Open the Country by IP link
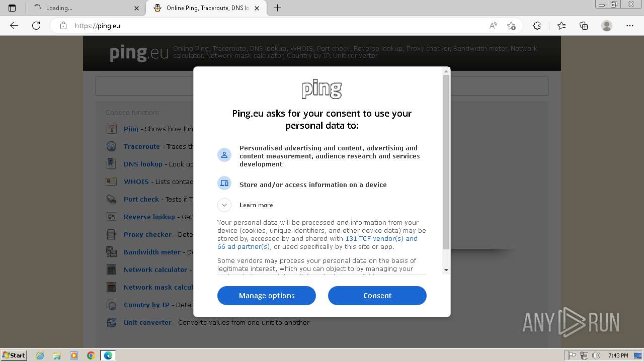Viewport: 644px width, 362px height. click(146, 305)
